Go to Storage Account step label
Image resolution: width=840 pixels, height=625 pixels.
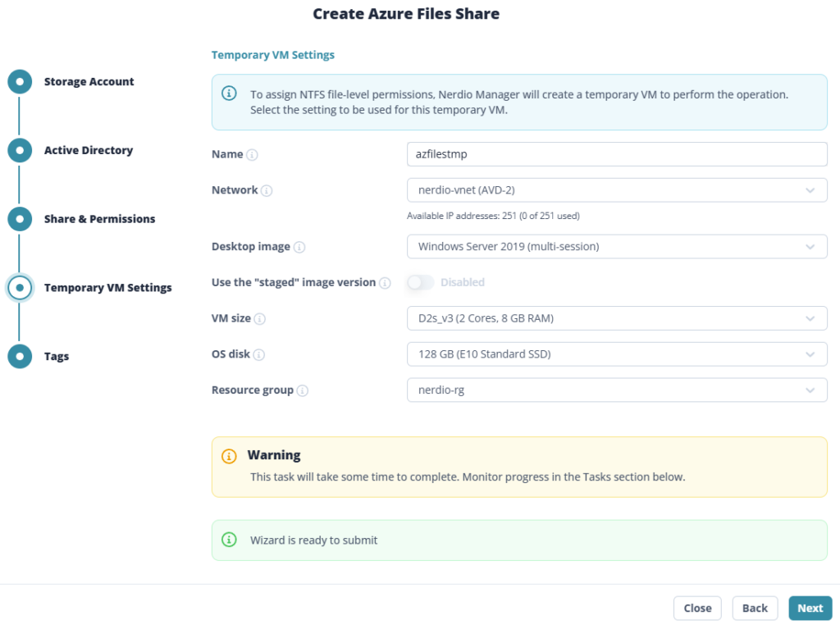(89, 82)
